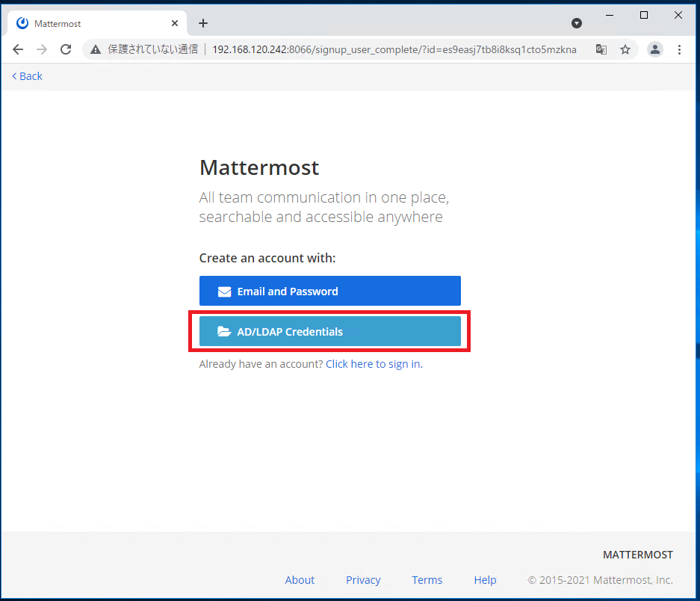Image resolution: width=700 pixels, height=601 pixels.
Task: Click the address bar URL
Action: pos(394,49)
